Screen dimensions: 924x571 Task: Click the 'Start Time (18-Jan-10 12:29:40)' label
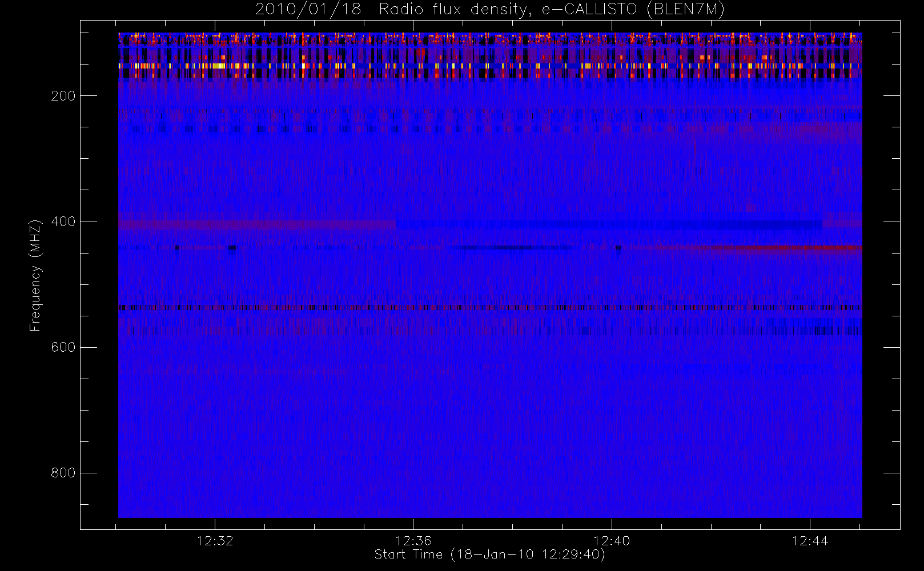[x=489, y=554]
